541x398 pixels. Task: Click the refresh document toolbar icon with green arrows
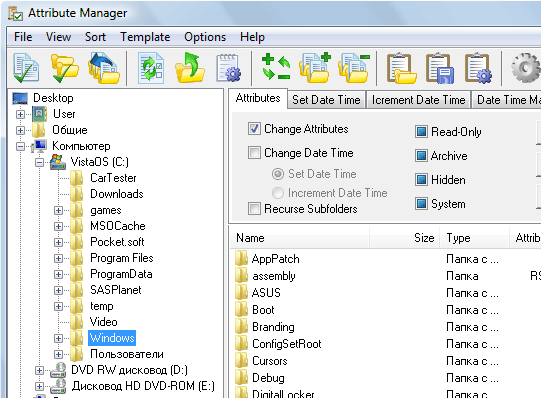pyautogui.click(x=151, y=68)
